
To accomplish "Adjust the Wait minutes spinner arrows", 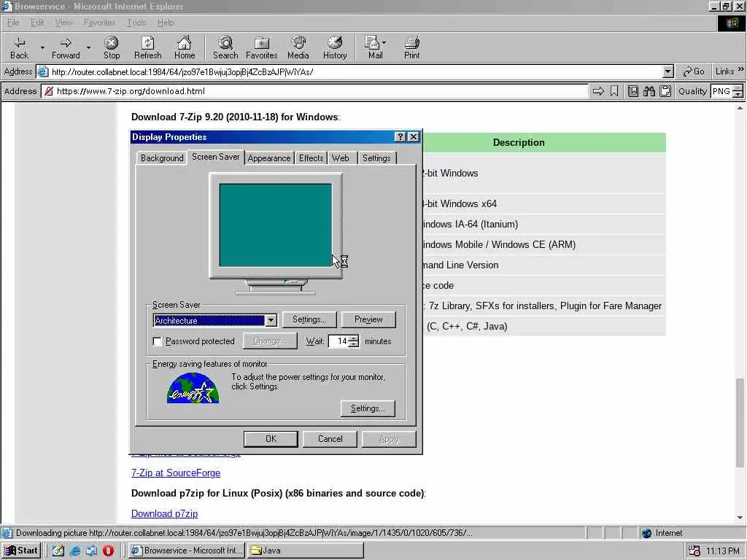I will tap(354, 341).
